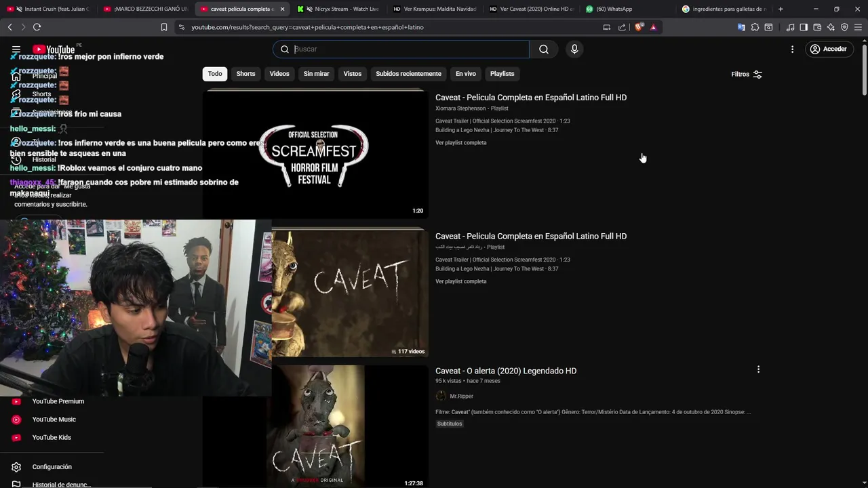Open Filtros filter options
The width and height of the screenshot is (868, 488).
(747, 74)
